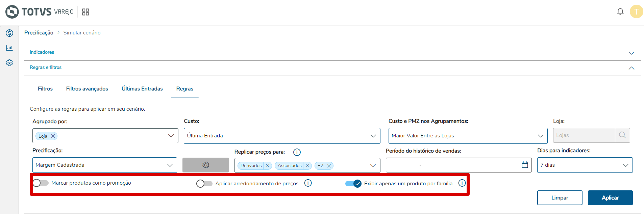Viewport: 644px width, 214px height.
Task: Click the Loja search magnifier icon
Action: click(622, 135)
